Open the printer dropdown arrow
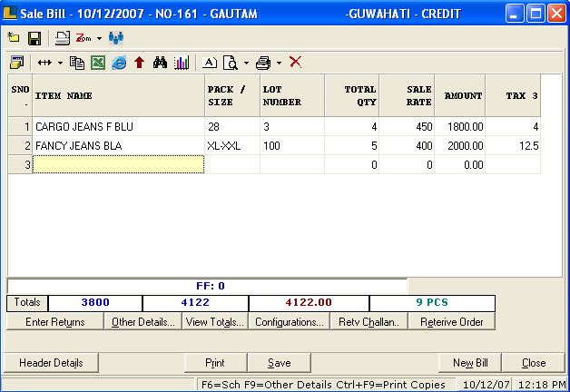 (279, 64)
